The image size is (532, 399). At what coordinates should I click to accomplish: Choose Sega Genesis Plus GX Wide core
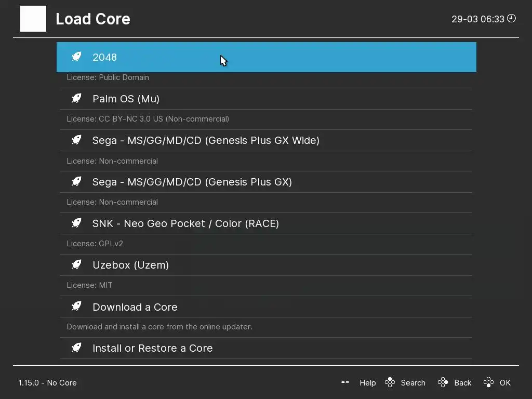[x=206, y=140]
